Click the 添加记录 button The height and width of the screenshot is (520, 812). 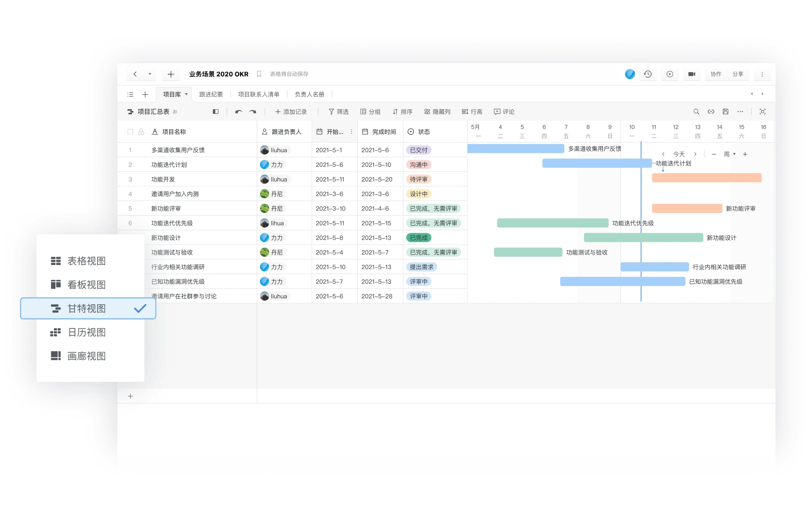tap(291, 112)
